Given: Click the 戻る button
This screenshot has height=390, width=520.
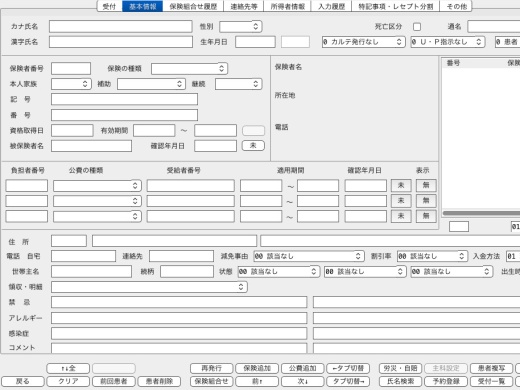Looking at the screenshot, I should click(23, 381).
